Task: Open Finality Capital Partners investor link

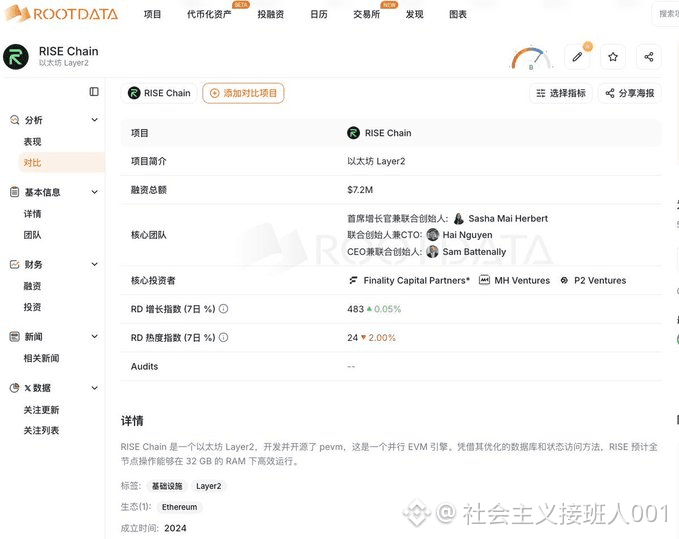Action: [417, 281]
